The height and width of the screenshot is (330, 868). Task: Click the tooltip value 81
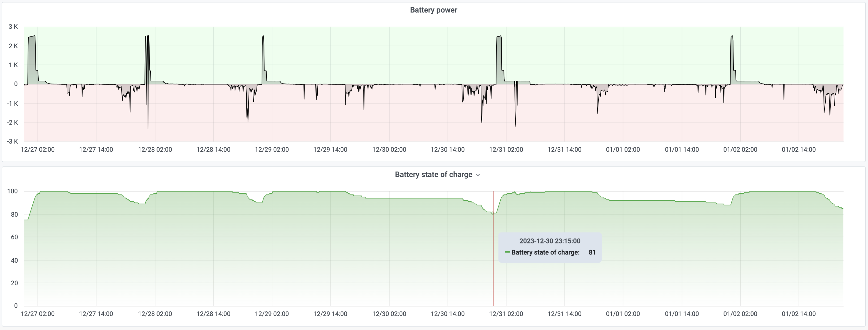(592, 252)
